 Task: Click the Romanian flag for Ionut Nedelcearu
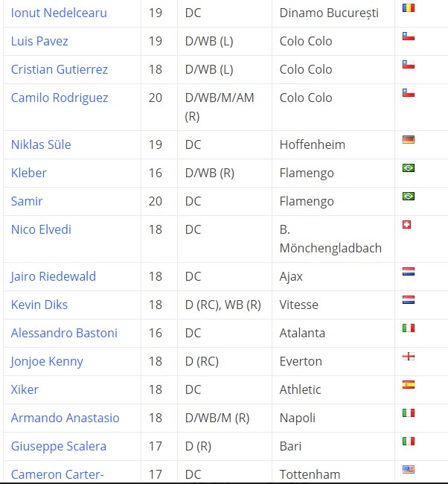point(409,7)
